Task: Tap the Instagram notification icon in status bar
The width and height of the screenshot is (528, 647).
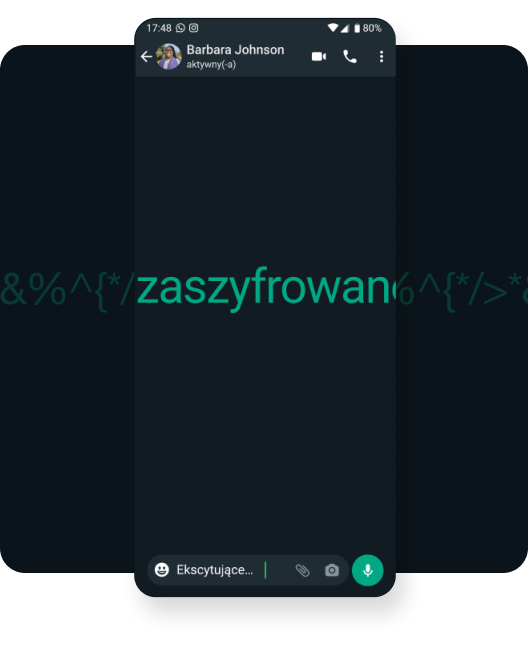Action: coord(193,28)
